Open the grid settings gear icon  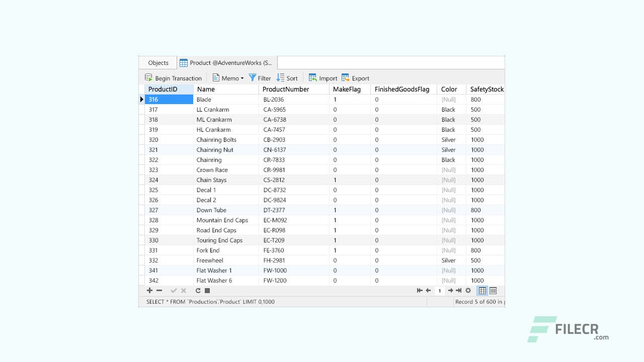pos(468,291)
